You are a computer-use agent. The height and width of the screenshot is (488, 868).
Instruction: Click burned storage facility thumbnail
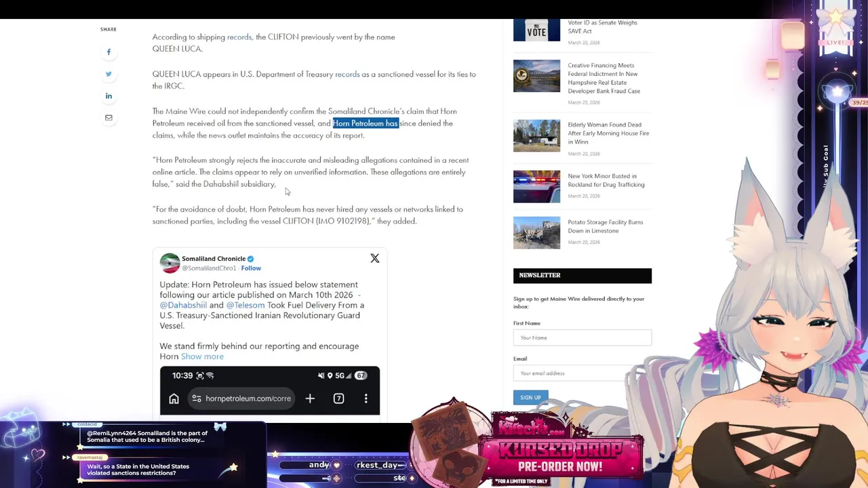pos(536,233)
